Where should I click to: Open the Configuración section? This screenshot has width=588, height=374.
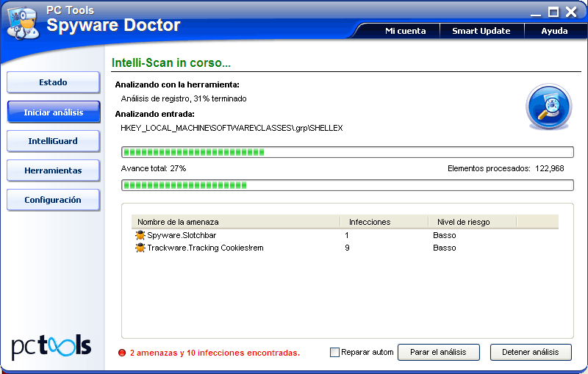tap(53, 200)
